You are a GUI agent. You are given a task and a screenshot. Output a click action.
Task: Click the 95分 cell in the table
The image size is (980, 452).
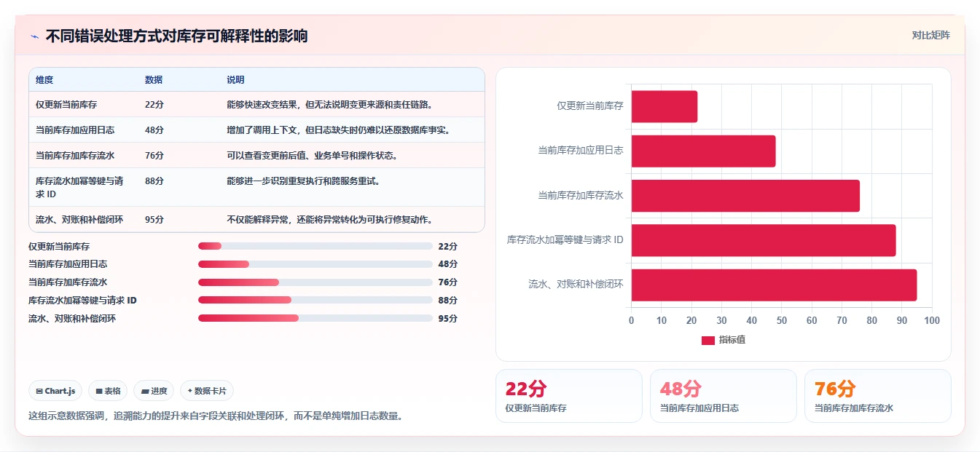pyautogui.click(x=154, y=219)
